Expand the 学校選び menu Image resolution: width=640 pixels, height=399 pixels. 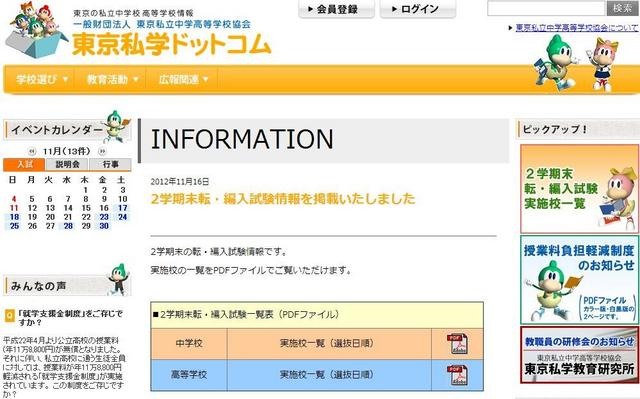42,79
